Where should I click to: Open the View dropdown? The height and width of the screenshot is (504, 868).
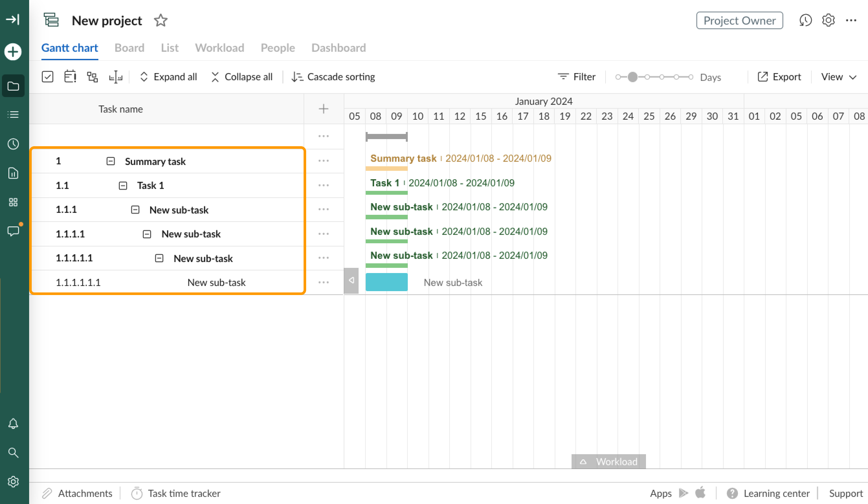[x=838, y=76]
